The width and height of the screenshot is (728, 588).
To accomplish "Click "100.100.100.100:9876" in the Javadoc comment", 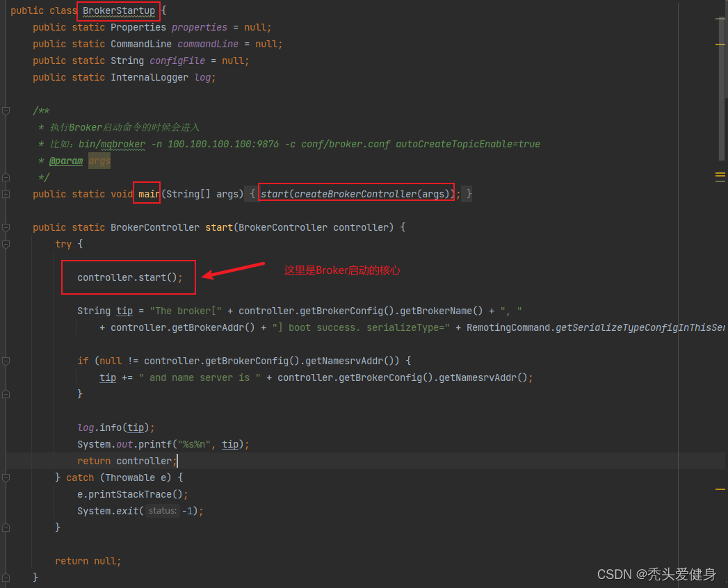I will pos(223,145).
